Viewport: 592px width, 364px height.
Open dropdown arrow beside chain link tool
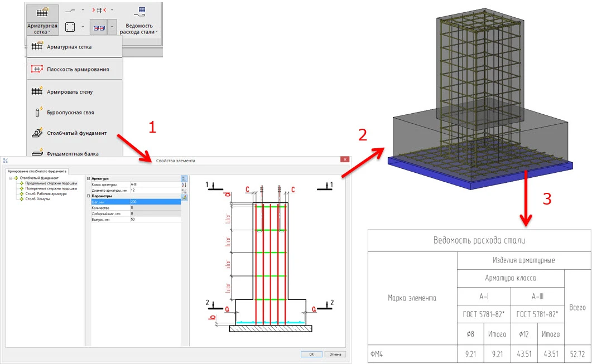coord(112,27)
